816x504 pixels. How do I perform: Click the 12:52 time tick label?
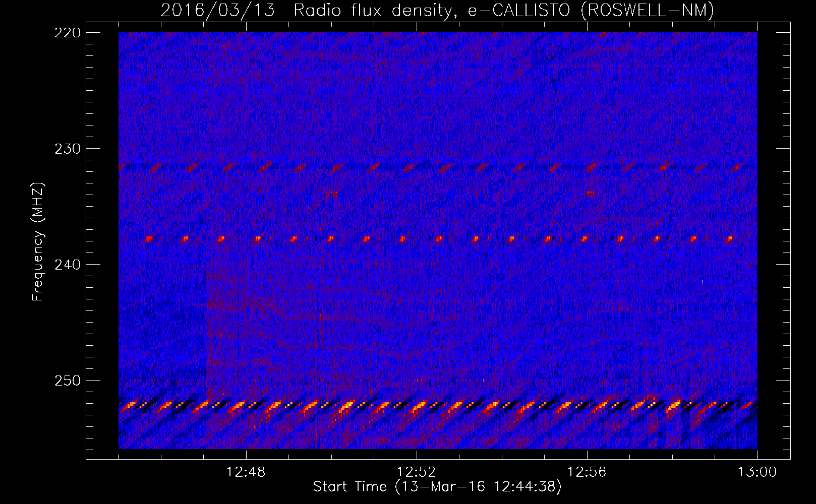point(417,472)
